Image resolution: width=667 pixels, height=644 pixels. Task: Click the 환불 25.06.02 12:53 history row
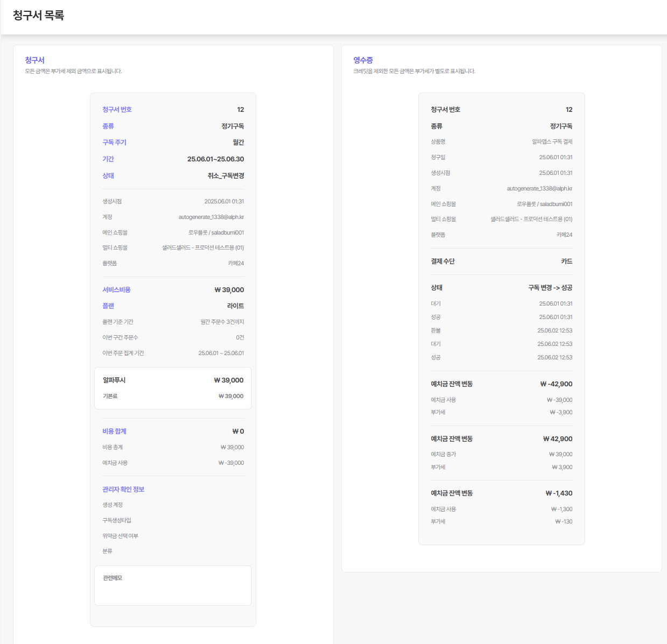[501, 331]
